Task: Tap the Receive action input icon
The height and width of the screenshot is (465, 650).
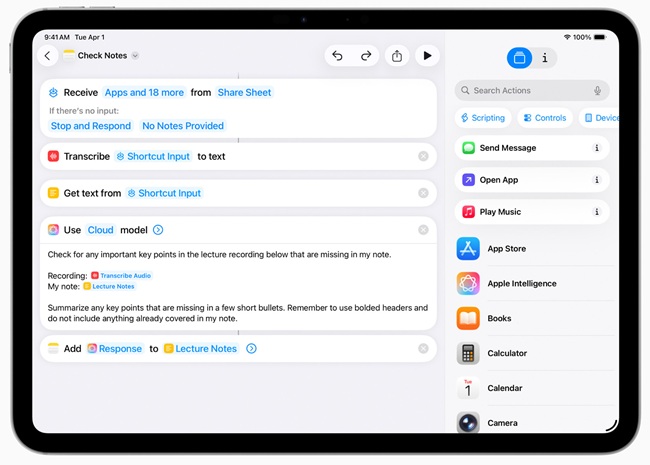Action: (x=53, y=92)
